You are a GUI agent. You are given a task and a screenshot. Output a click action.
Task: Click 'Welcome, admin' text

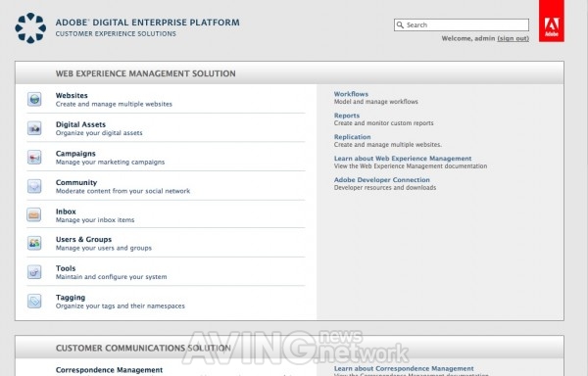(x=468, y=38)
